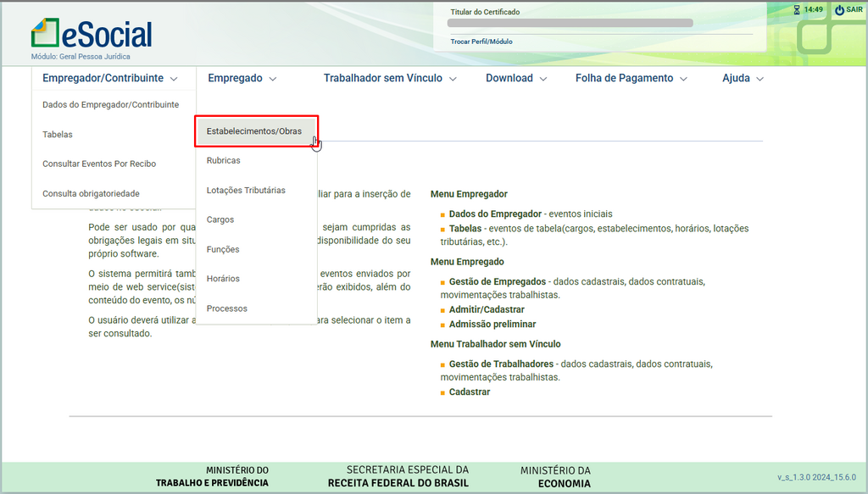Choose Rubricas in the submenu

(x=224, y=161)
